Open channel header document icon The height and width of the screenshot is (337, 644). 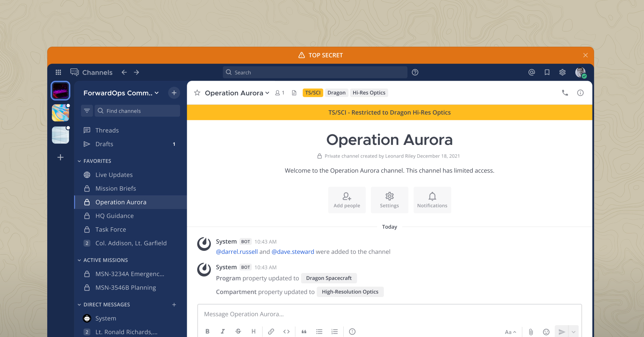[x=294, y=93]
